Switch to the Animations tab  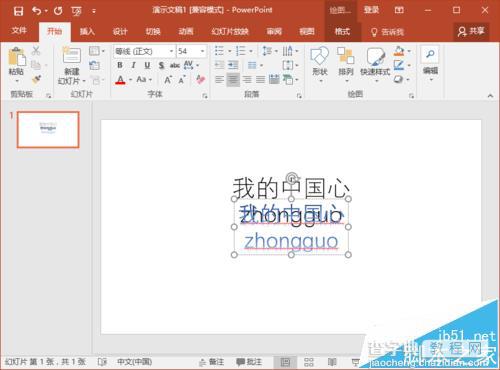(186, 31)
